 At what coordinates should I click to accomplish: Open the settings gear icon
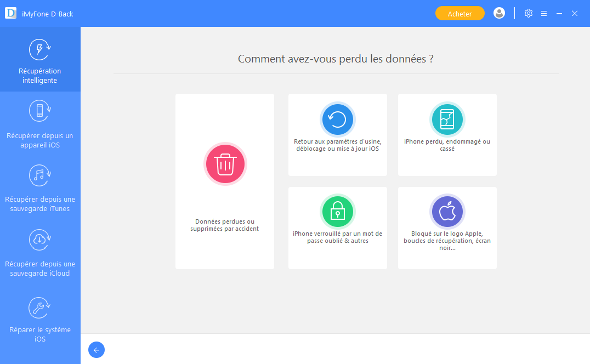pos(528,14)
